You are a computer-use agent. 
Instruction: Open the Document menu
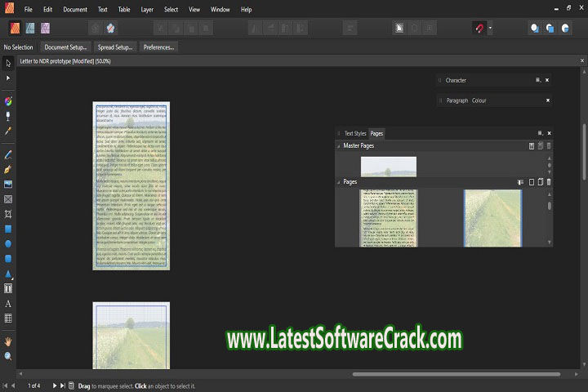pyautogui.click(x=75, y=9)
